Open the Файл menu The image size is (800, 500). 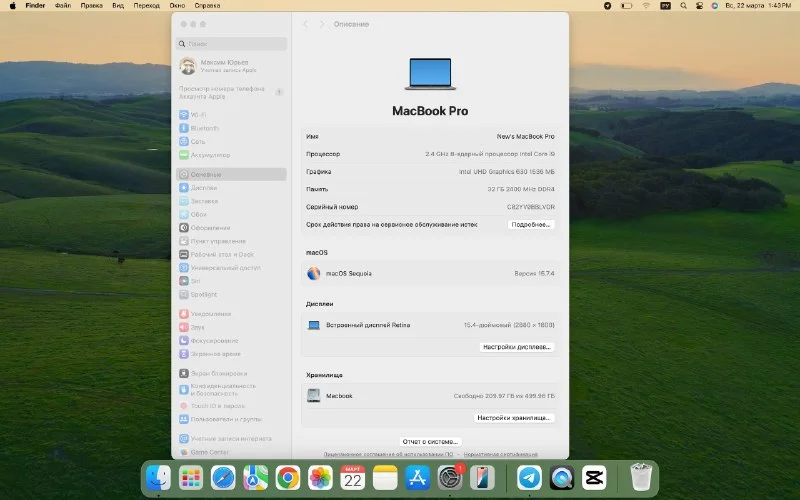[63, 6]
